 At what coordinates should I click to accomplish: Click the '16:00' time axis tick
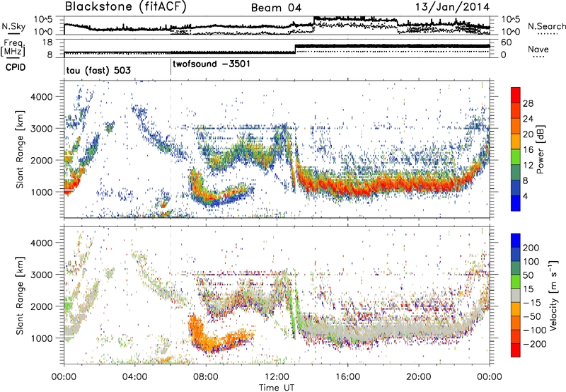[x=347, y=377]
